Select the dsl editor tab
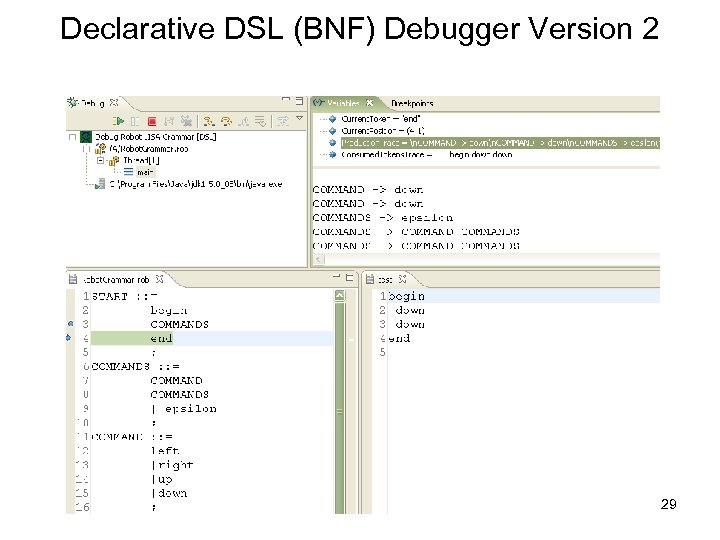 tap(385, 279)
